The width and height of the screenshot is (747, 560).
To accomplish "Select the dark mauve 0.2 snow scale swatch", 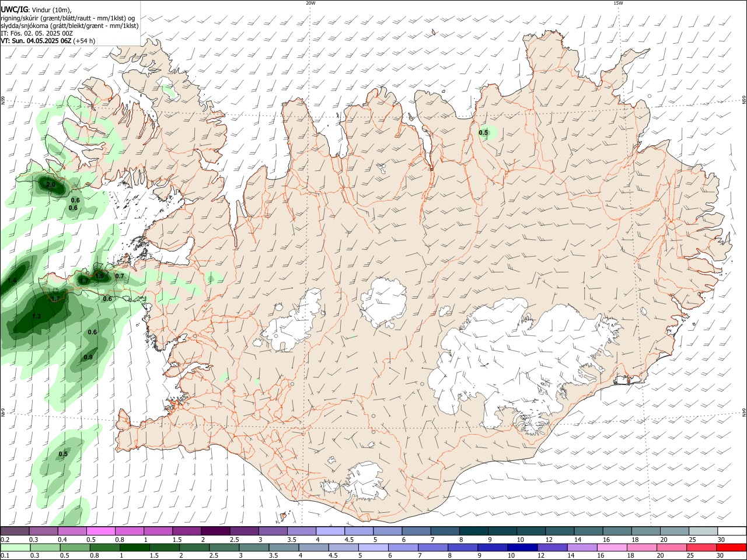I will click(x=14, y=531).
